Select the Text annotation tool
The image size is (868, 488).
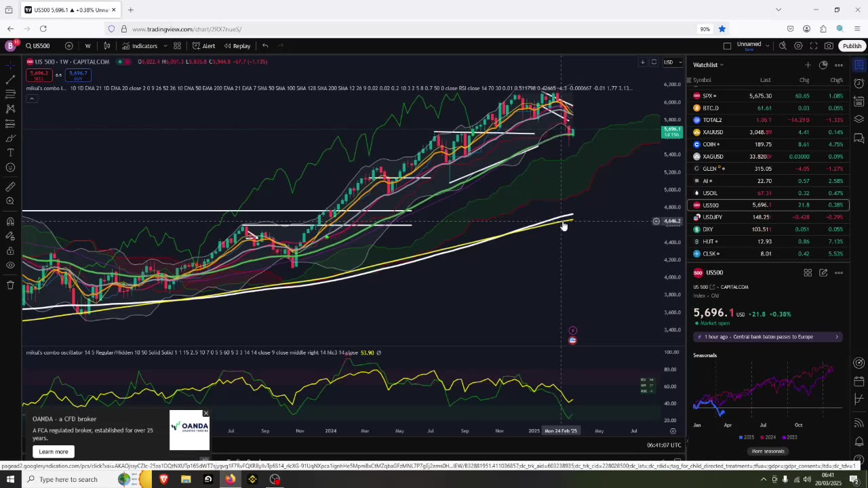[x=10, y=153]
